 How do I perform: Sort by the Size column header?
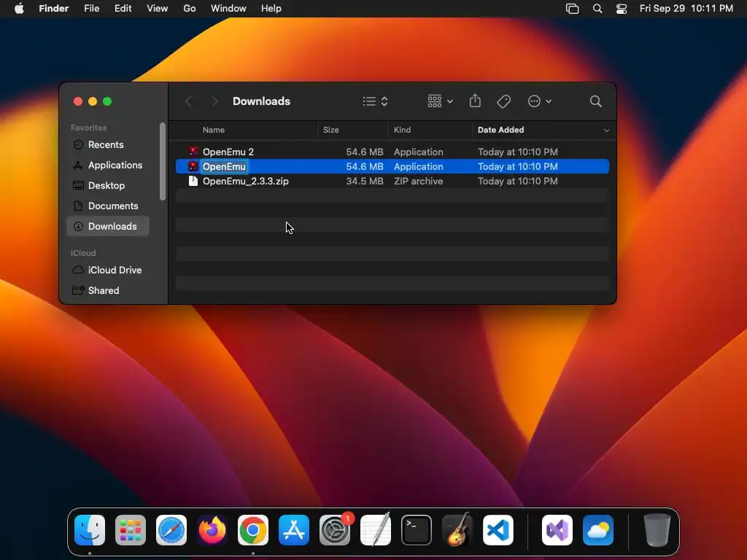tap(330, 130)
